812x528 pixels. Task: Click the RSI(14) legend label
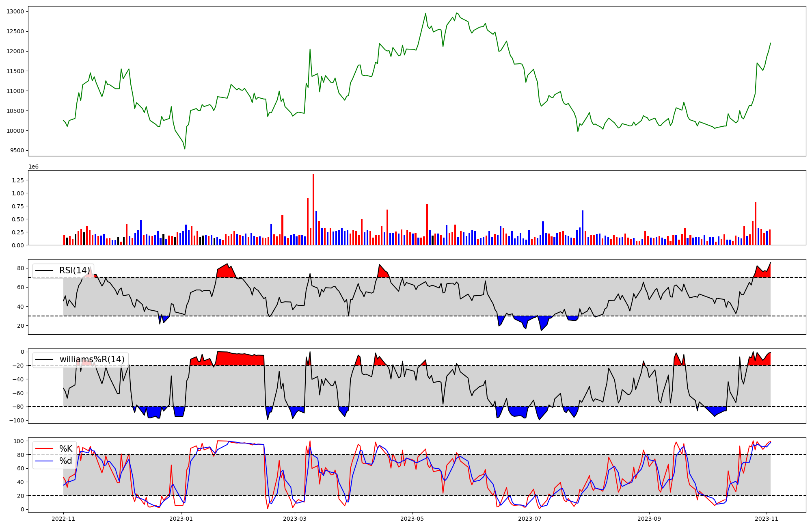click(x=74, y=270)
